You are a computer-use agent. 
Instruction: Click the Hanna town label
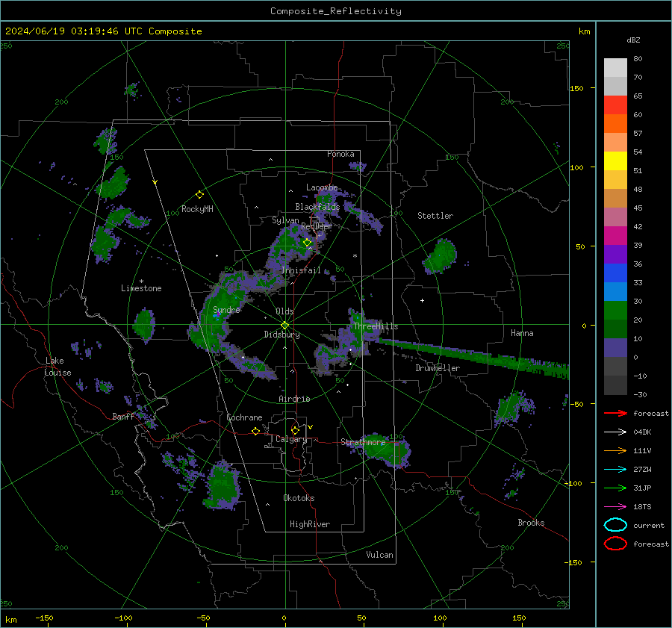point(522,333)
